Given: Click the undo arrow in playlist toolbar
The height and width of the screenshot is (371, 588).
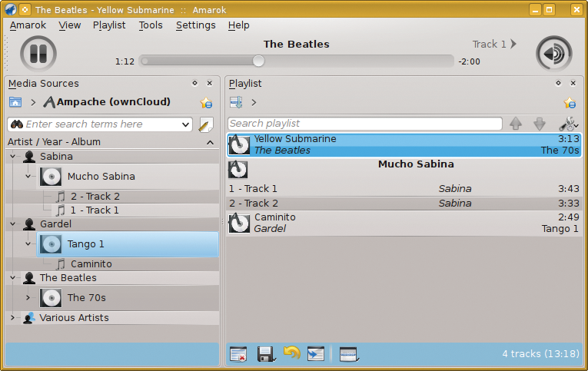Looking at the screenshot, I should point(291,353).
